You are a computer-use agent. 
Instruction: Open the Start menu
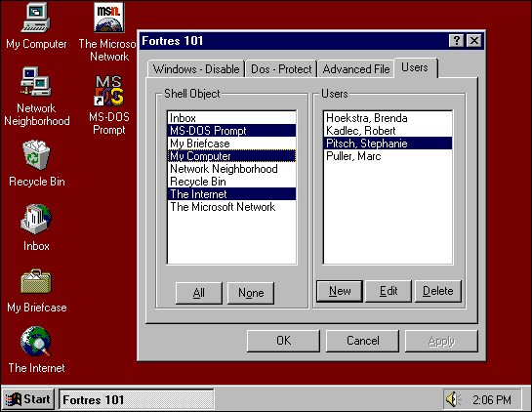coord(28,399)
